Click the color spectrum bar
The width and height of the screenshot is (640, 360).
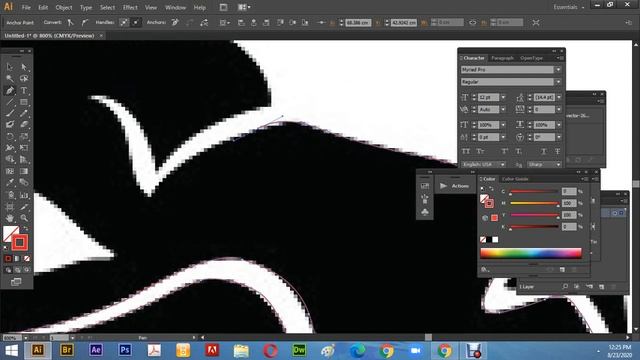point(531,253)
